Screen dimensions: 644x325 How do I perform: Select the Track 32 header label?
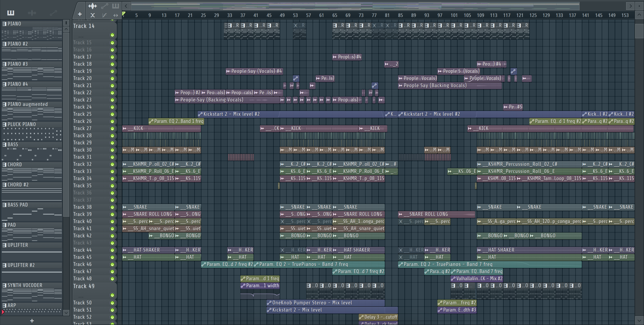(82, 164)
